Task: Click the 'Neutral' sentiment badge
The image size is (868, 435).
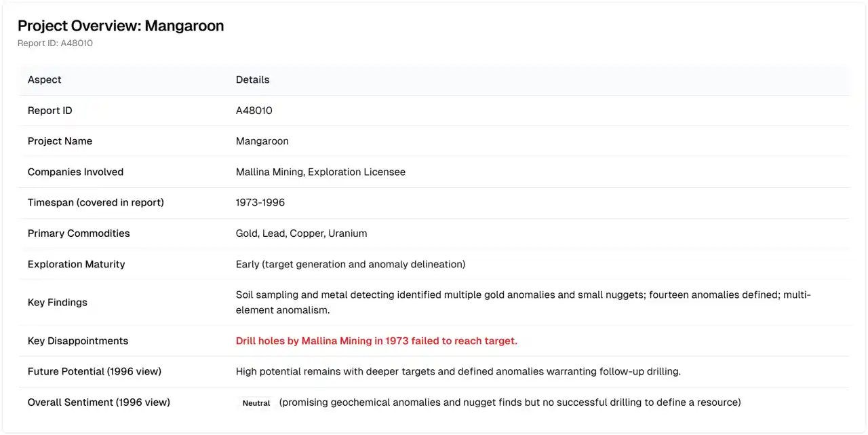Action: pos(256,403)
